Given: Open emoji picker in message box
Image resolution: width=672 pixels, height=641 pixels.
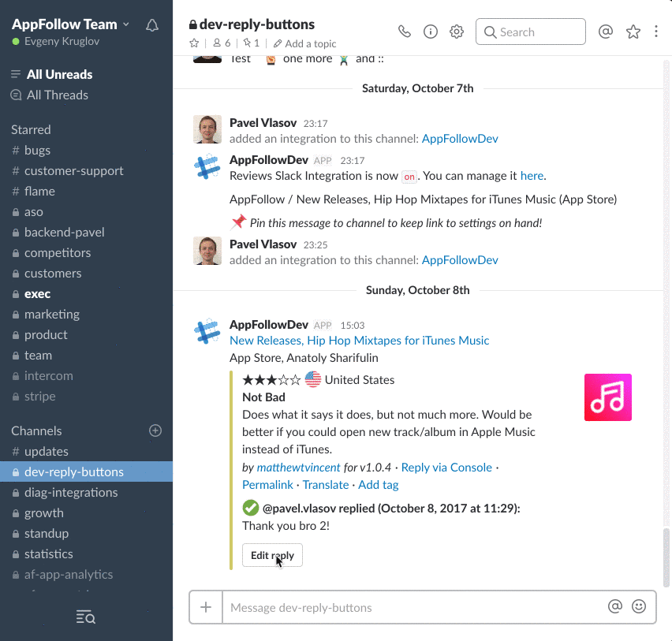Looking at the screenshot, I should point(639,606).
